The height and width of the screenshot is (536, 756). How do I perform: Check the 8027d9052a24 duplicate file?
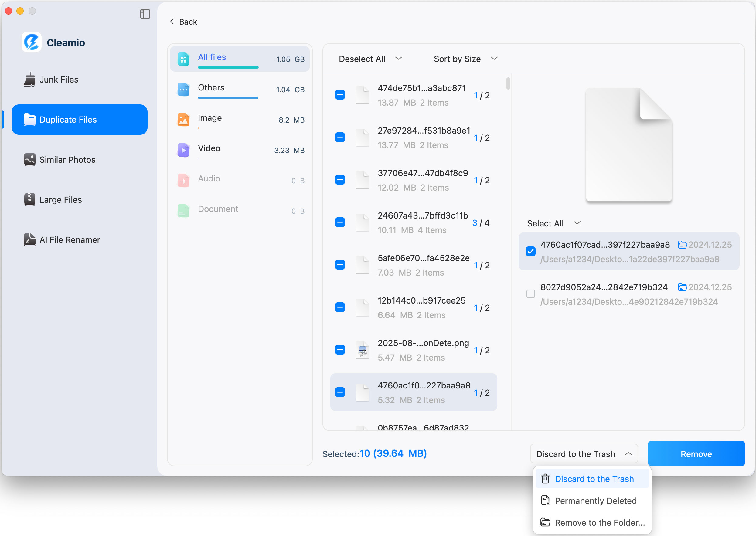point(530,293)
